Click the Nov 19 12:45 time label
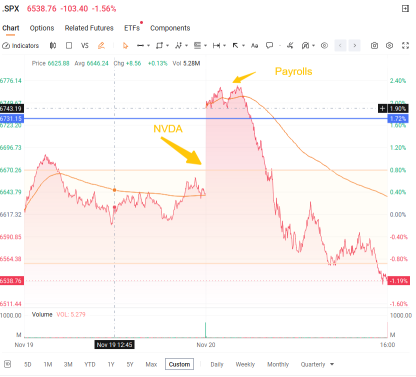This screenshot has height=377, width=416. tap(114, 345)
